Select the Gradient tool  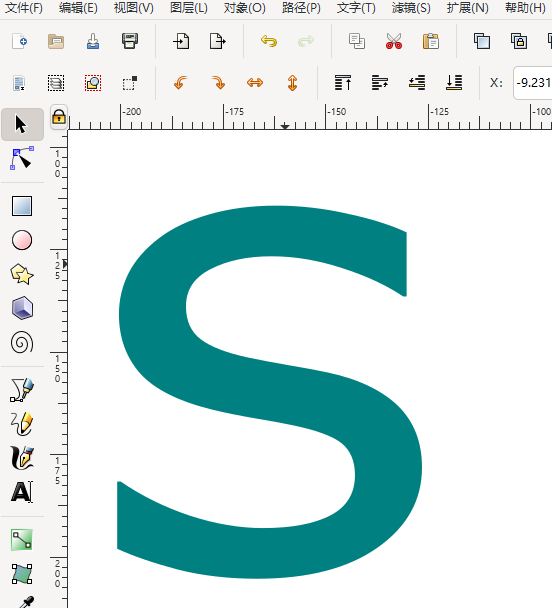[22, 540]
